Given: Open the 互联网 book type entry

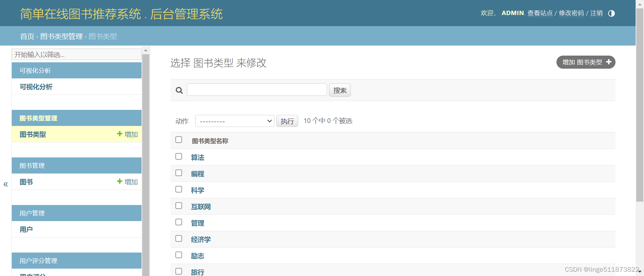Looking at the screenshot, I should (x=201, y=207).
